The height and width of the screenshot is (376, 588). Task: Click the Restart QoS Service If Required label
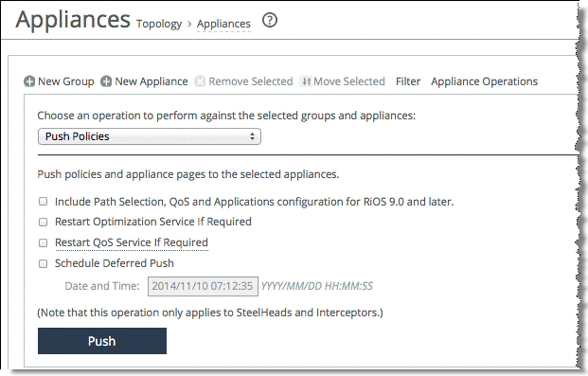click(x=132, y=242)
